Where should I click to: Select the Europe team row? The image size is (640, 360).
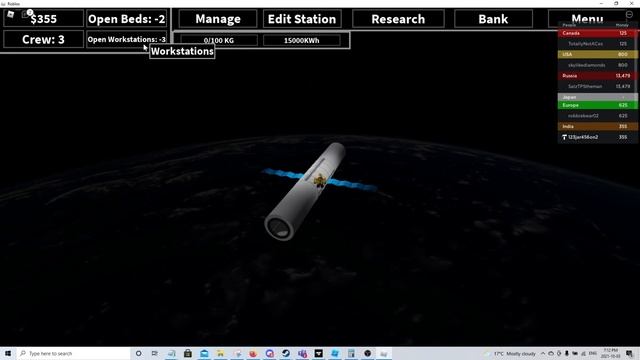coord(597,105)
